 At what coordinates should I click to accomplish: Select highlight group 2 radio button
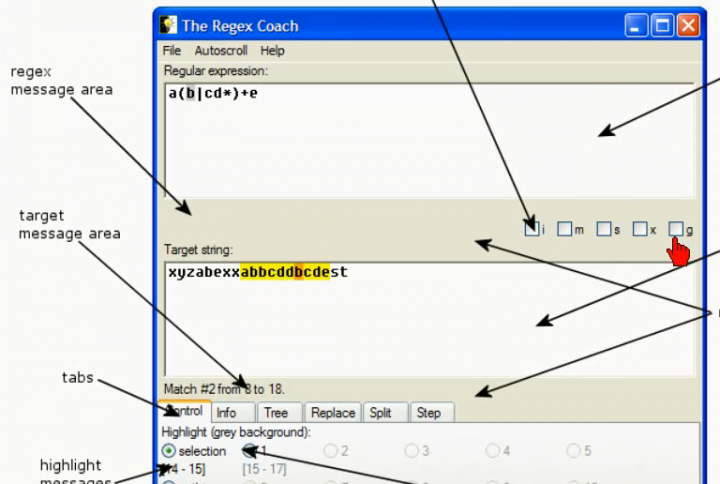point(330,451)
